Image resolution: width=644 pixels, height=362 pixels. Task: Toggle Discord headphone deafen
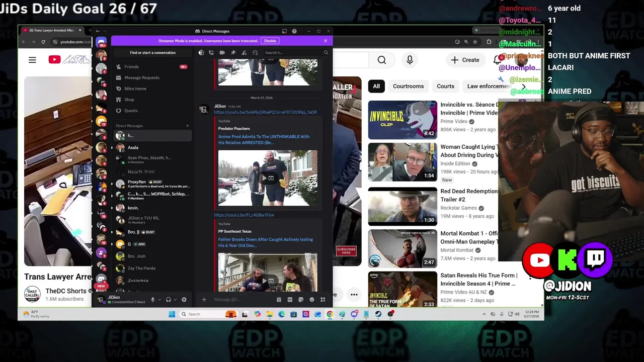[x=169, y=300]
